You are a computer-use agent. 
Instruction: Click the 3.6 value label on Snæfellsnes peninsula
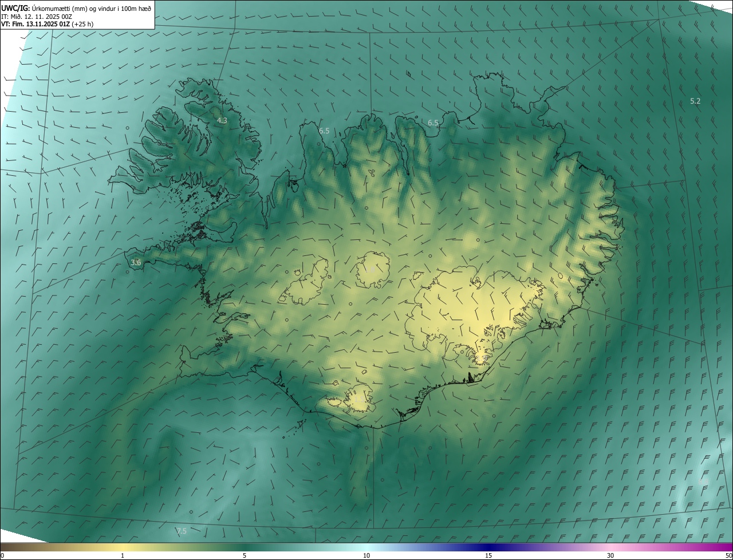click(x=136, y=262)
